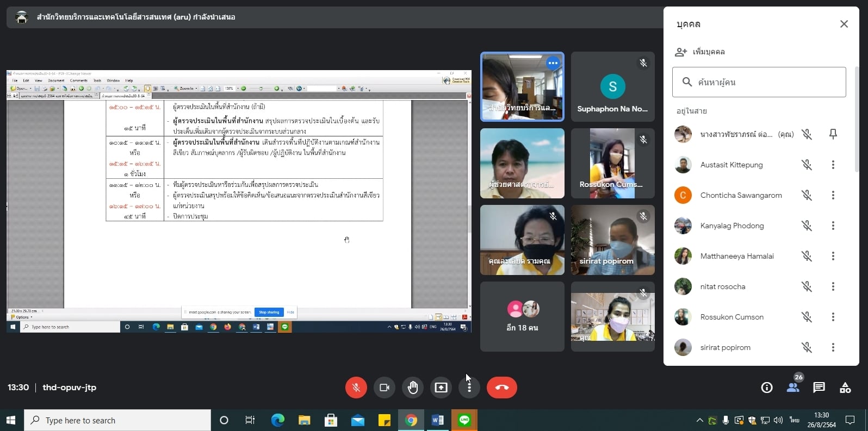
Task: Select the sirirat popirom video tile
Action: tap(613, 240)
